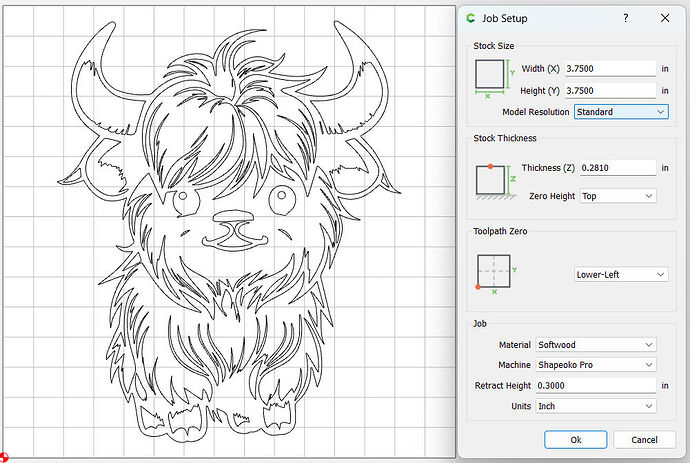The height and width of the screenshot is (463, 690).
Task: Click the Thickness (Z) input field
Action: point(618,168)
